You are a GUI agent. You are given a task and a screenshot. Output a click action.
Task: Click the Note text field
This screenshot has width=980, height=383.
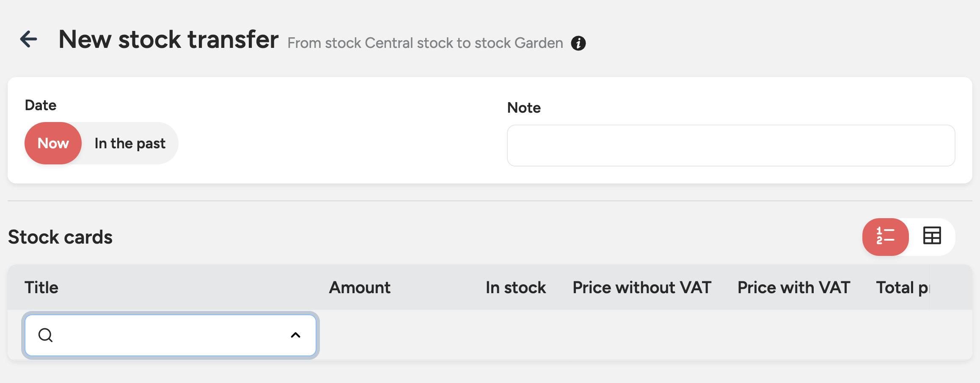coord(731,145)
